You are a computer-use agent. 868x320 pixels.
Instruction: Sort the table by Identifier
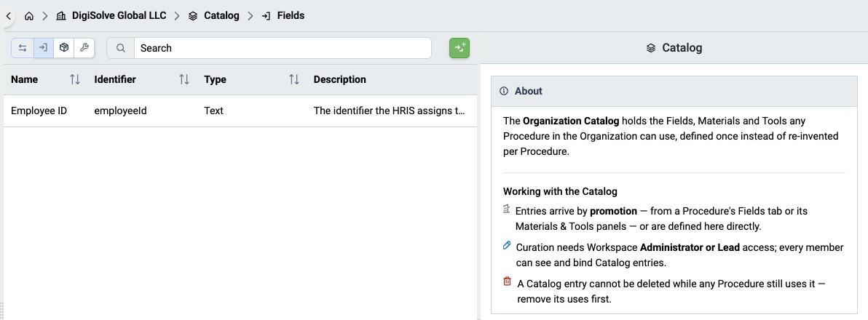pos(184,79)
